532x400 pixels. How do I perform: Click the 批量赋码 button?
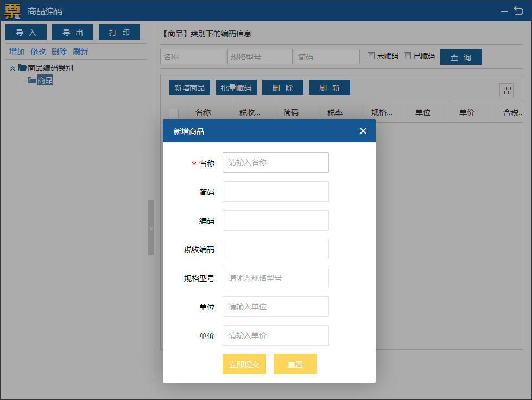click(236, 87)
